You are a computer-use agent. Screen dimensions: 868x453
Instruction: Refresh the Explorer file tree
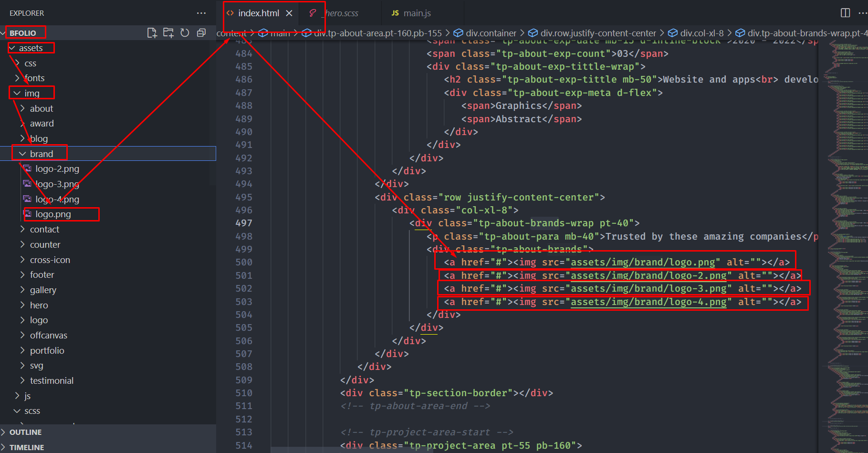[x=185, y=33]
